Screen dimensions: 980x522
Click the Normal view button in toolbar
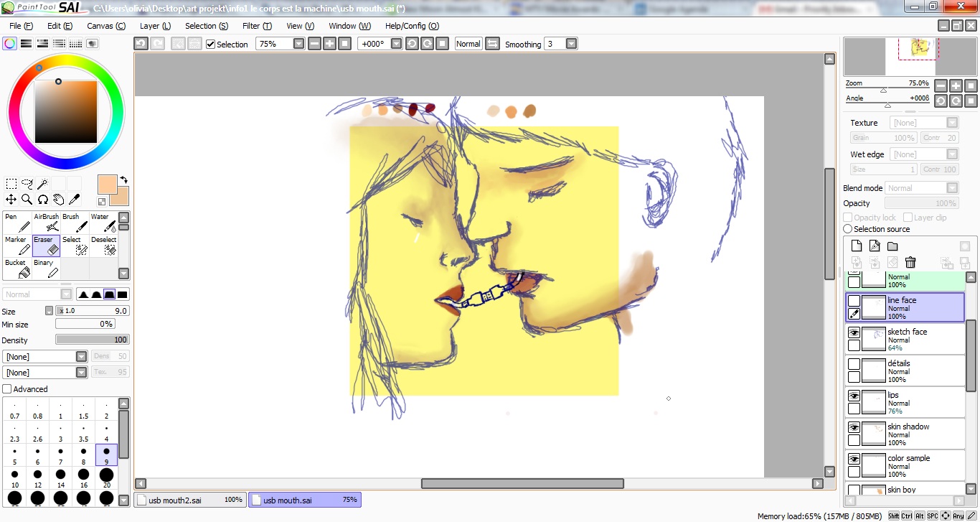click(468, 44)
